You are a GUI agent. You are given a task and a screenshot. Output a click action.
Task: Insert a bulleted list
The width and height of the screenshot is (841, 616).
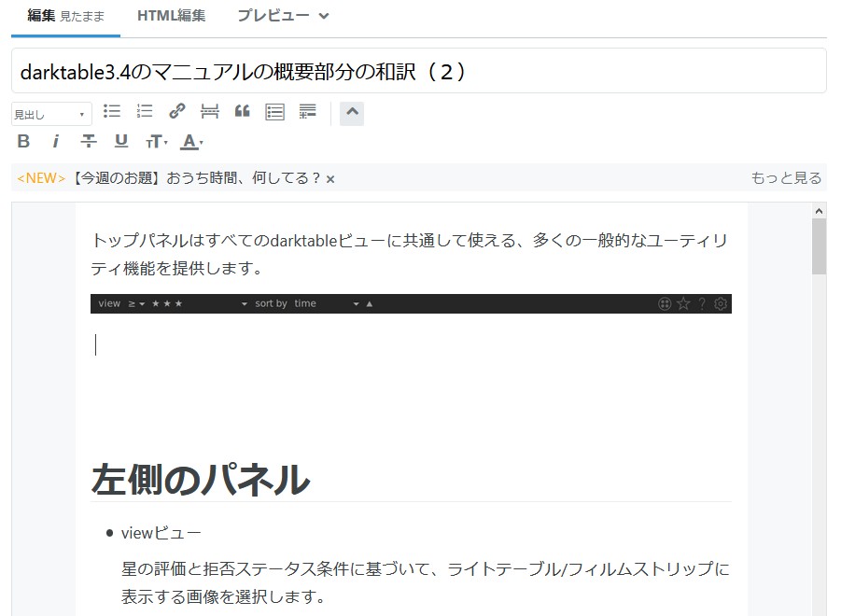click(112, 111)
